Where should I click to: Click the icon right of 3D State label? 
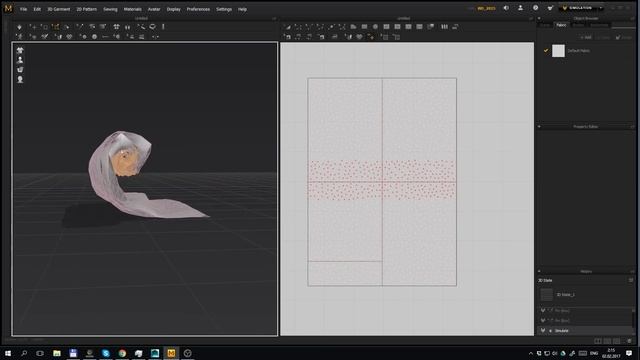tap(631, 280)
